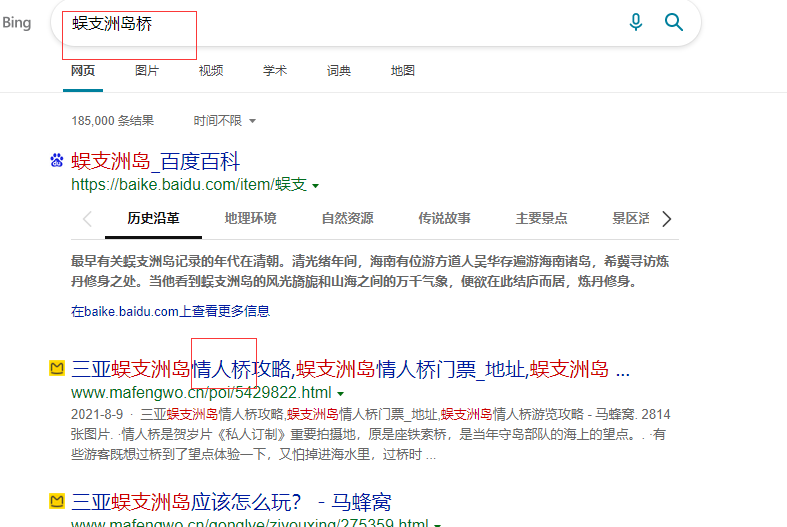Click the Mafengwo favicon beside 应该怎么玩 result
Screen dimensions: 787x527
tap(57, 501)
